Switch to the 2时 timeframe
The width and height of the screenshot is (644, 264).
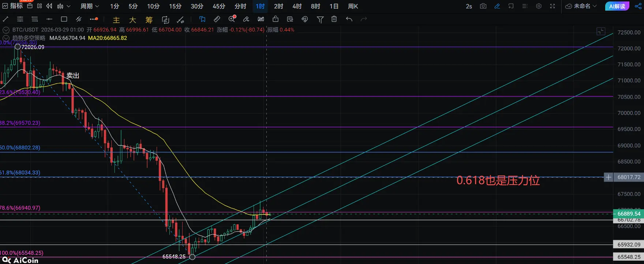[278, 6]
